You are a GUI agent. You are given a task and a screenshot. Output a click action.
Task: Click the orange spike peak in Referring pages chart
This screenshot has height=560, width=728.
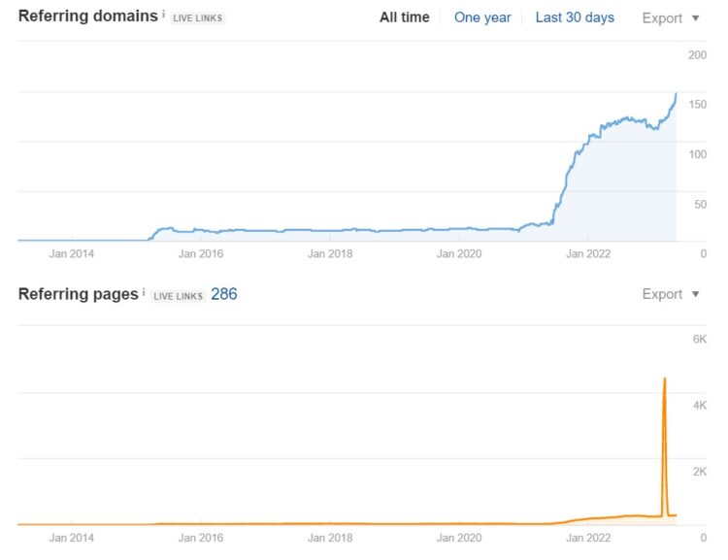pos(665,379)
